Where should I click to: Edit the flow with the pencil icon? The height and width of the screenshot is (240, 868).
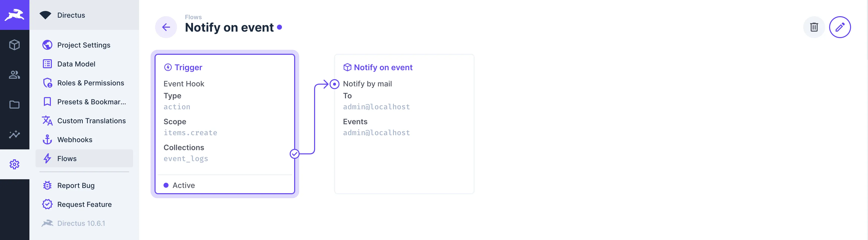840,27
